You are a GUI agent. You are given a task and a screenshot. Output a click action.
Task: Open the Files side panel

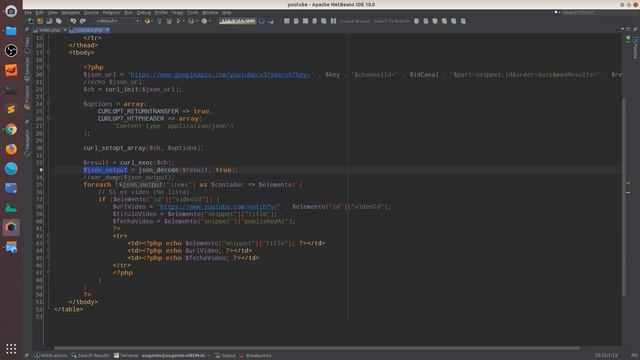click(27, 45)
